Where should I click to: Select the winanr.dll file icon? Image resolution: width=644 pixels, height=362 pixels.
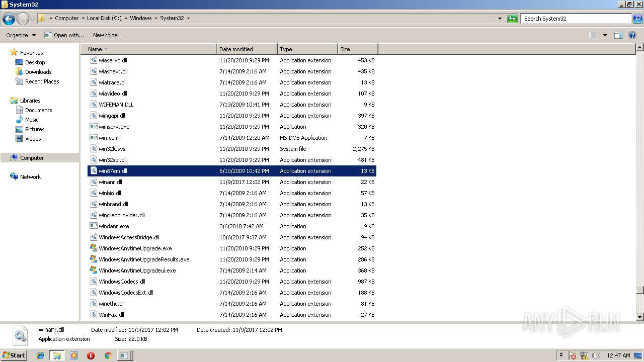click(94, 182)
